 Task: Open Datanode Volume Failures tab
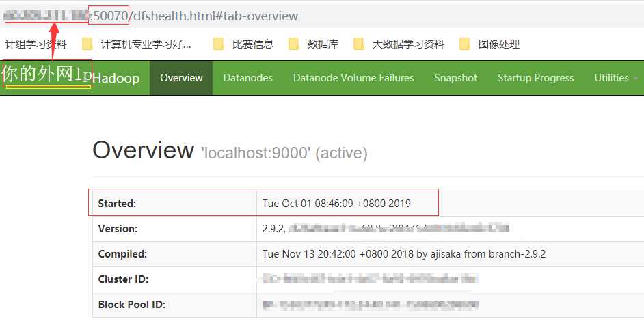pyautogui.click(x=353, y=78)
